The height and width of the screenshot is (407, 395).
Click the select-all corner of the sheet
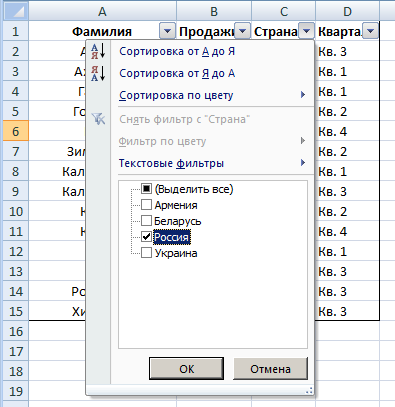pyautogui.click(x=16, y=11)
